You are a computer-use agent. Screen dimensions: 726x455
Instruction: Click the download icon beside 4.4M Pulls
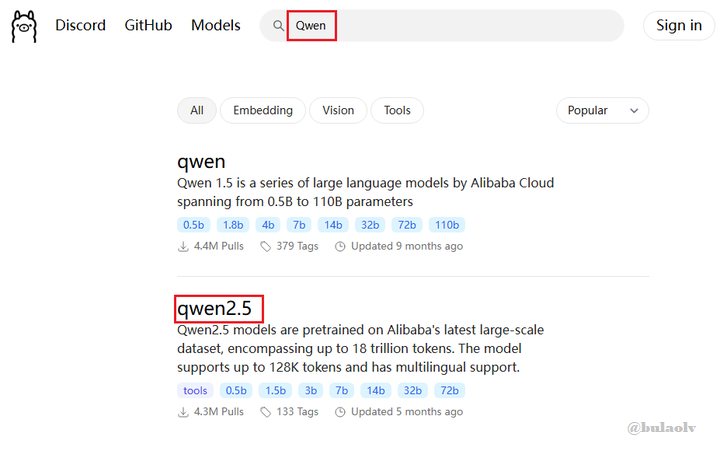pos(183,246)
